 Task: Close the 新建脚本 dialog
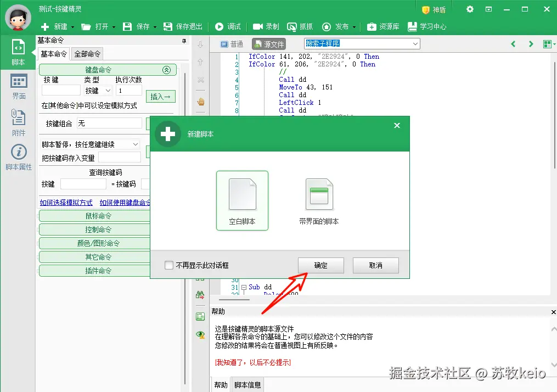(x=397, y=125)
